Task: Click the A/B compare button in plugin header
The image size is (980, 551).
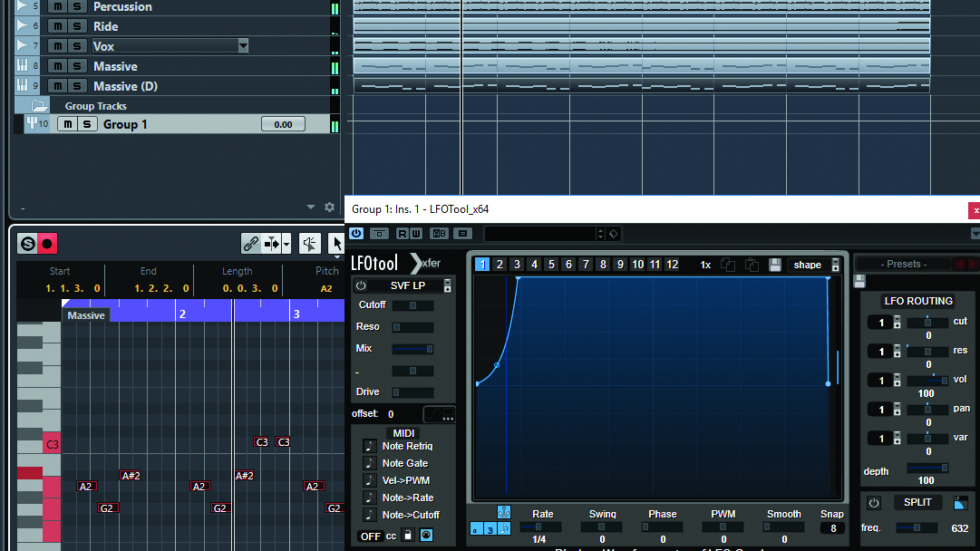Action: (440, 233)
